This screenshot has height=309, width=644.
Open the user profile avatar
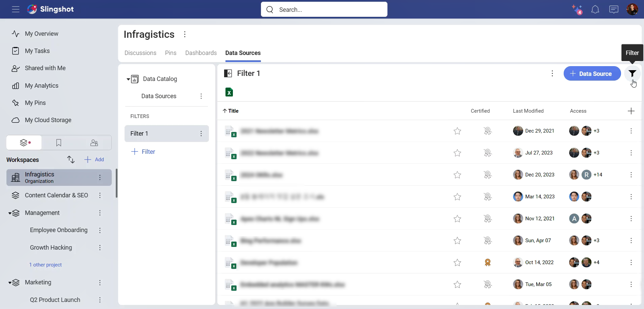632,9
